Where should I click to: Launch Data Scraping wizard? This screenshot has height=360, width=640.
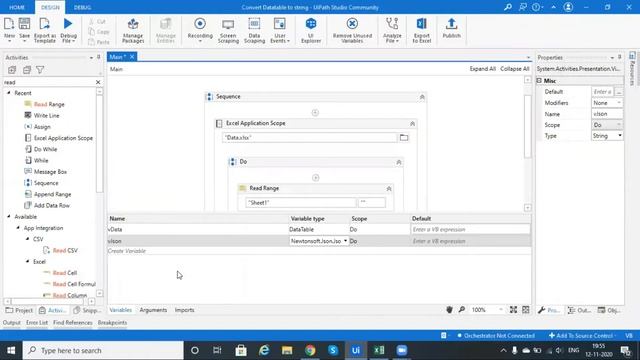254,30
